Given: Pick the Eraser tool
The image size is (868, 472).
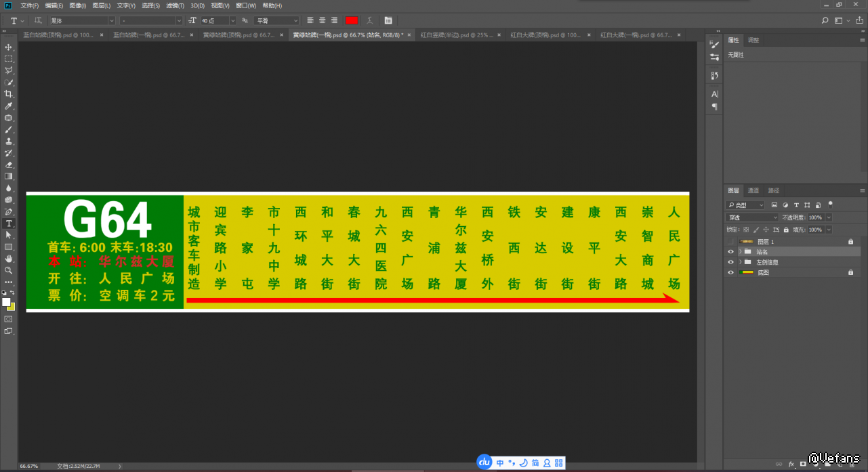Looking at the screenshot, I should click(9, 165).
